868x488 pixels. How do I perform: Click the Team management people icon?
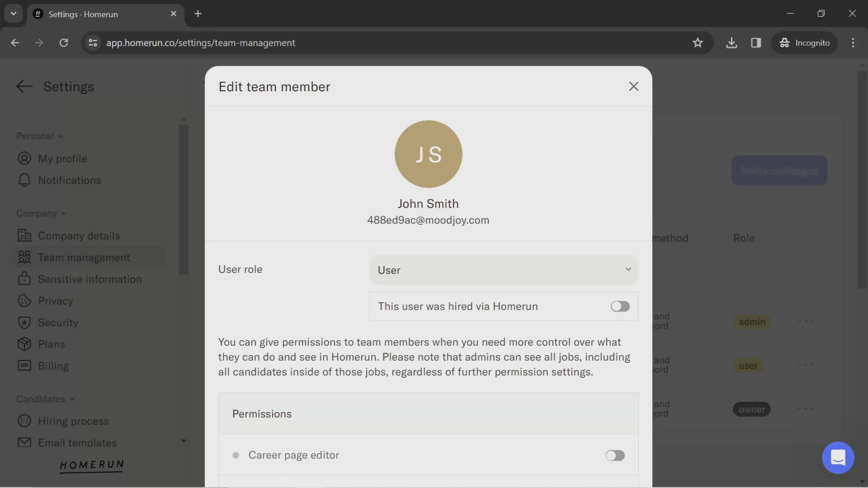pos(24,257)
